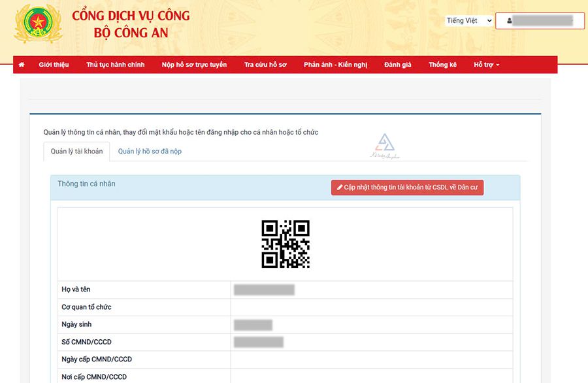588x383 pixels.
Task: Click the user profile icon at top right
Action: pos(509,21)
